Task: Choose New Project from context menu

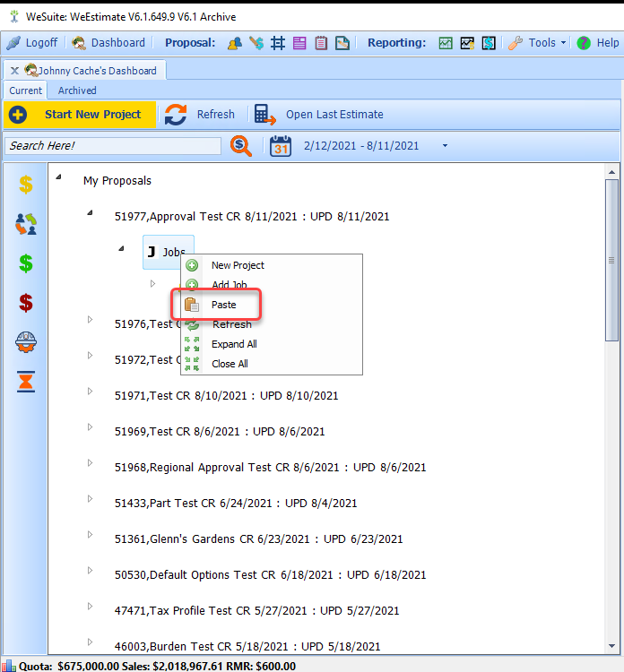Action: pyautogui.click(x=271, y=265)
